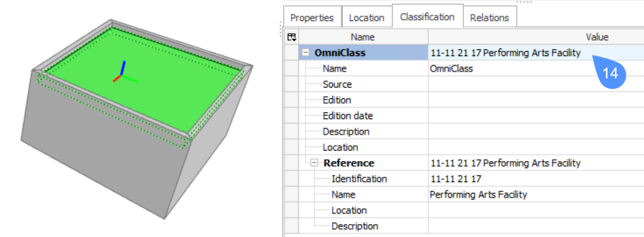Image resolution: width=644 pixels, height=237 pixels.
Task: Switch to the Properties tab
Action: tap(311, 17)
